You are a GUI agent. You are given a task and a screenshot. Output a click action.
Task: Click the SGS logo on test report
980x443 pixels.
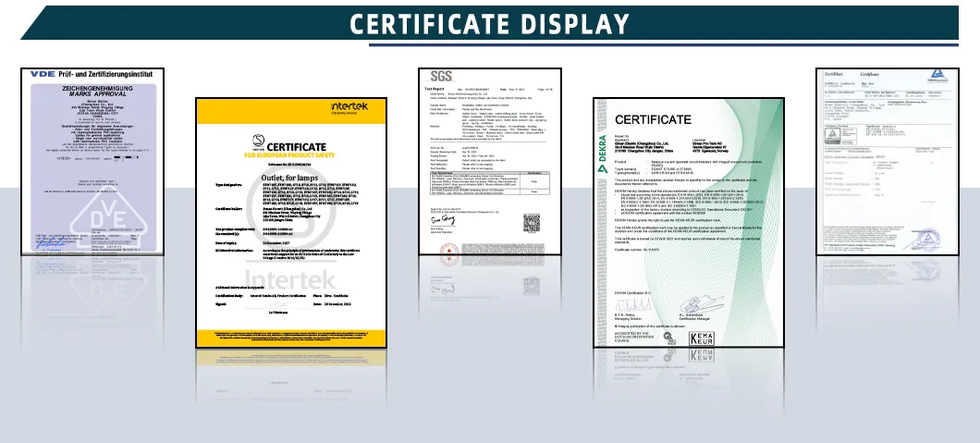441,76
